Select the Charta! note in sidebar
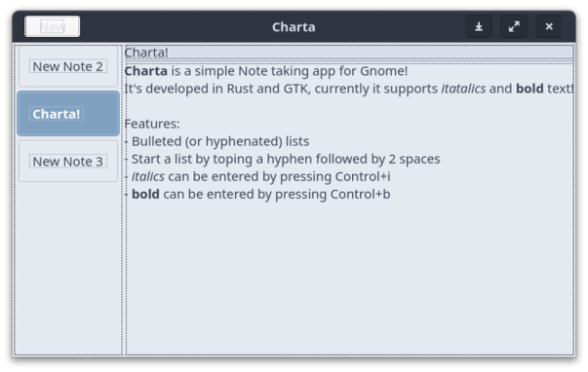This screenshot has width=588, height=372. click(68, 114)
